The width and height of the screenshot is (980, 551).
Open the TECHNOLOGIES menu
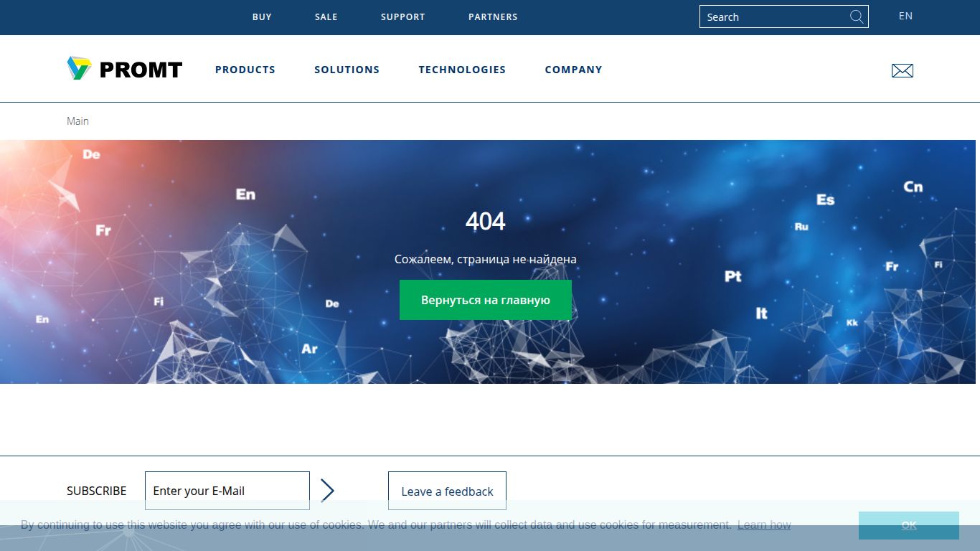tap(462, 70)
